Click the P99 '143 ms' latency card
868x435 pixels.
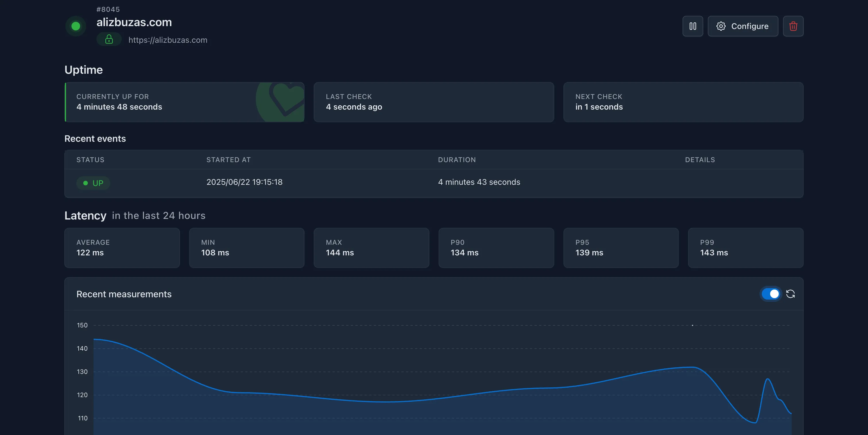[745, 248]
